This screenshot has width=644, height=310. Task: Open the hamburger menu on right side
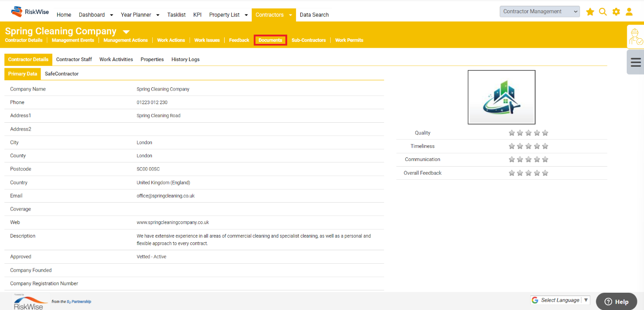pyautogui.click(x=636, y=62)
